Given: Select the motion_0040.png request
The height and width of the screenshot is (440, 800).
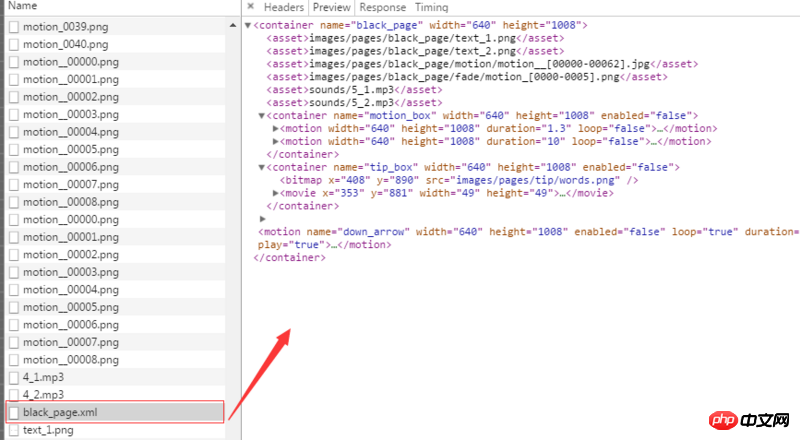Looking at the screenshot, I should [x=115, y=44].
